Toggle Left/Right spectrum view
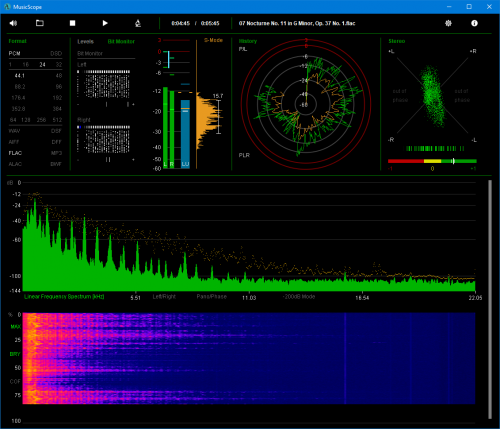The height and width of the screenshot is (429, 500). tap(164, 296)
